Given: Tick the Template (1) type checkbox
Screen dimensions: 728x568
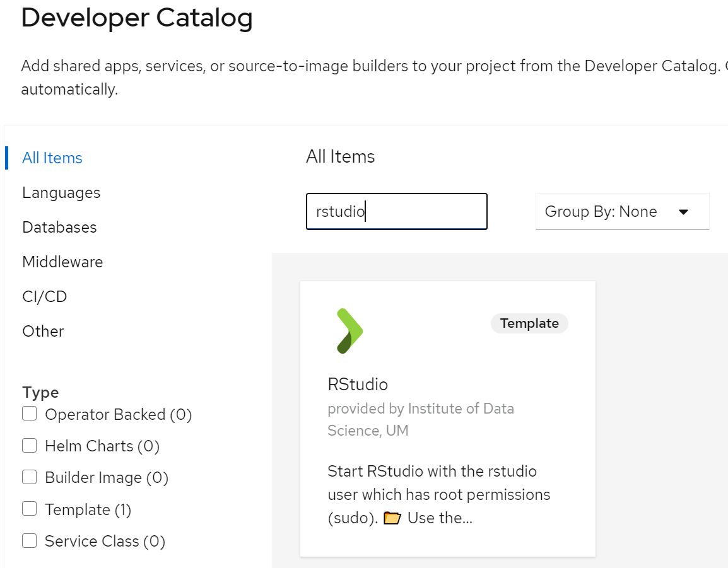Looking at the screenshot, I should pos(29,509).
